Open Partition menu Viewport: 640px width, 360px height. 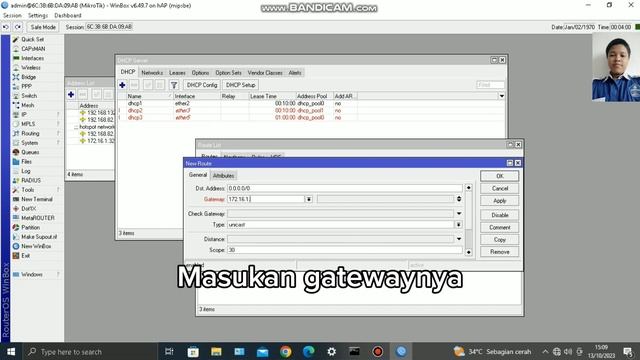31,227
